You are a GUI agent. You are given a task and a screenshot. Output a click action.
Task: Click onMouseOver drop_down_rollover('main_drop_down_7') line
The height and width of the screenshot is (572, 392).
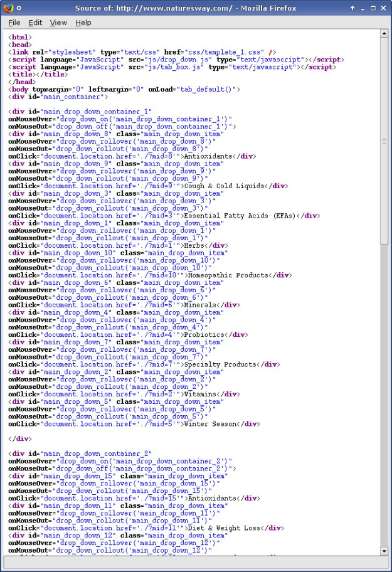(x=112, y=349)
